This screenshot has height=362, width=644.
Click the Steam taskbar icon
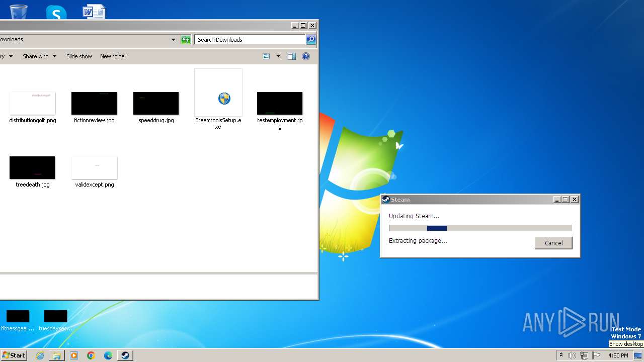pos(125,355)
